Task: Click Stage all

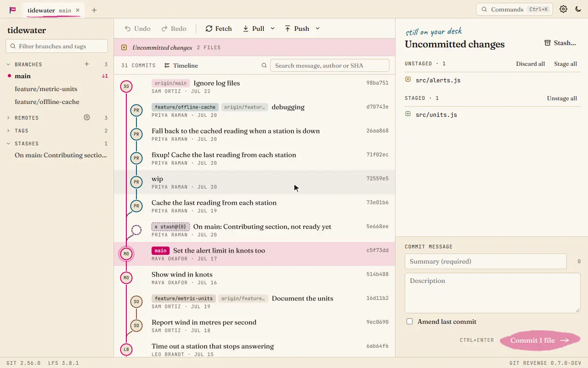Action: [x=565, y=64]
